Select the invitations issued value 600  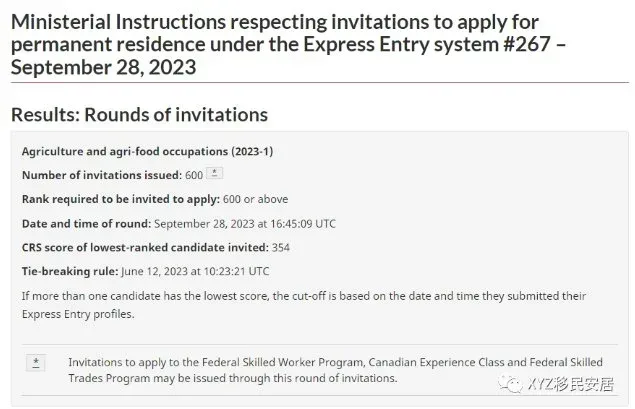[x=194, y=175]
